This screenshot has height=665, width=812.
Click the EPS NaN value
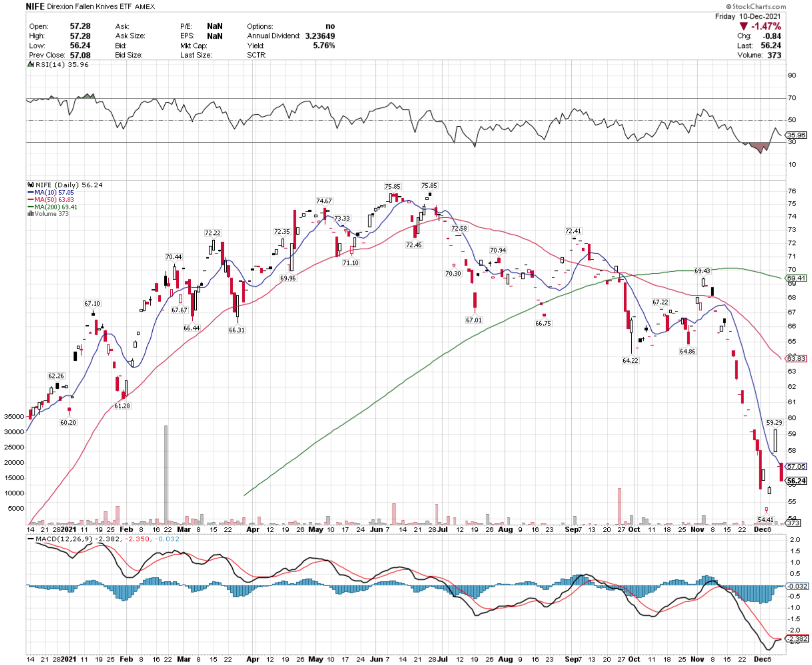pos(215,36)
